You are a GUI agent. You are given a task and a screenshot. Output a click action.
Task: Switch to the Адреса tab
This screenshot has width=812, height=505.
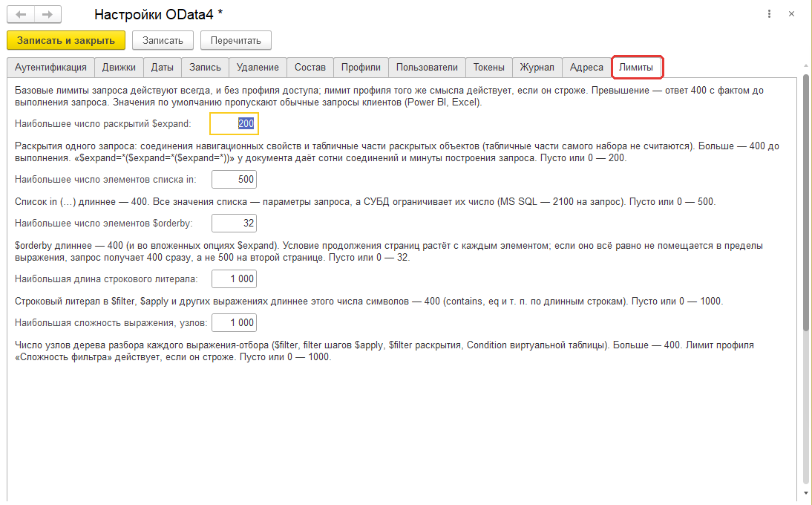tap(586, 68)
